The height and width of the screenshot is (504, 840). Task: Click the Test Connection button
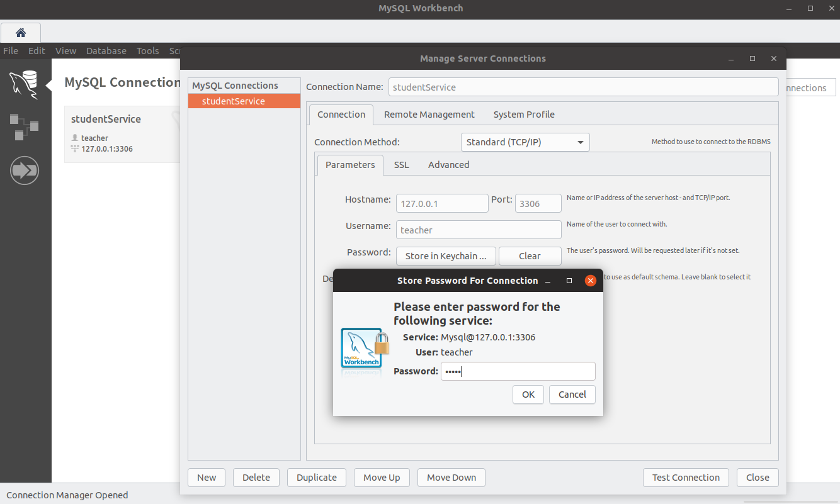click(685, 478)
